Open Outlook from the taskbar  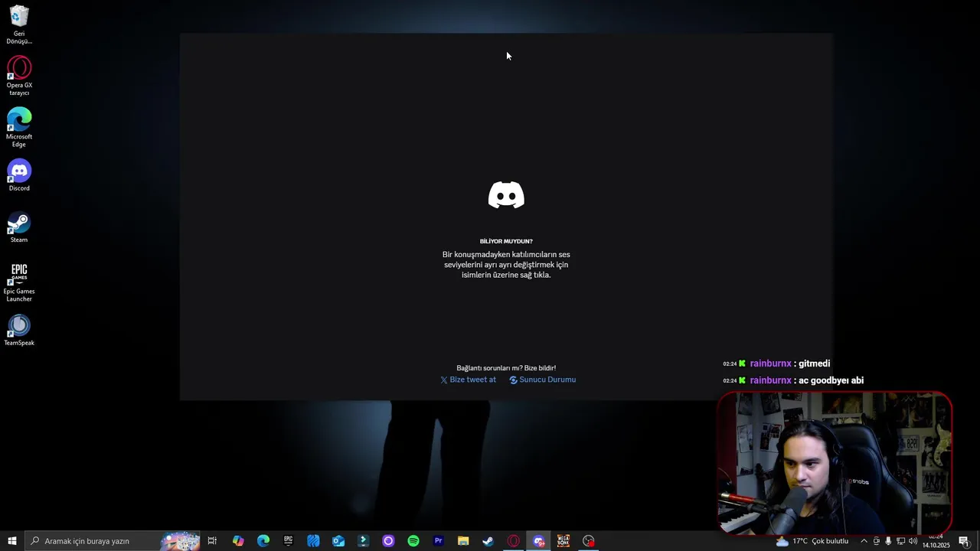(338, 541)
